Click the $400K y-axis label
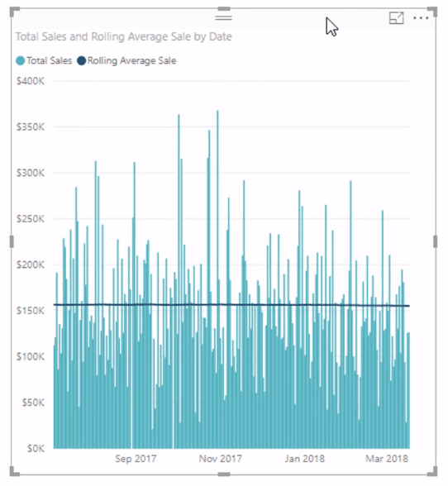This screenshot has height=486, width=448. click(31, 81)
